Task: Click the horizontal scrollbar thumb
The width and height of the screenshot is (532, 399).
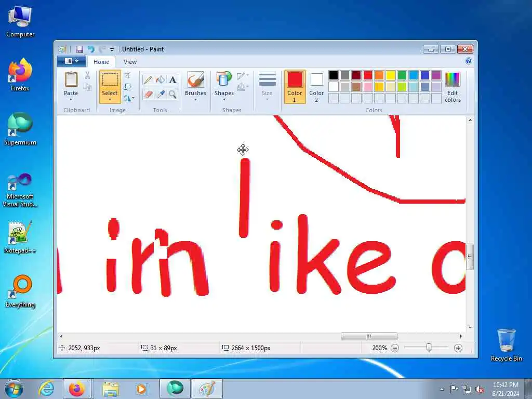Action: [x=369, y=336]
